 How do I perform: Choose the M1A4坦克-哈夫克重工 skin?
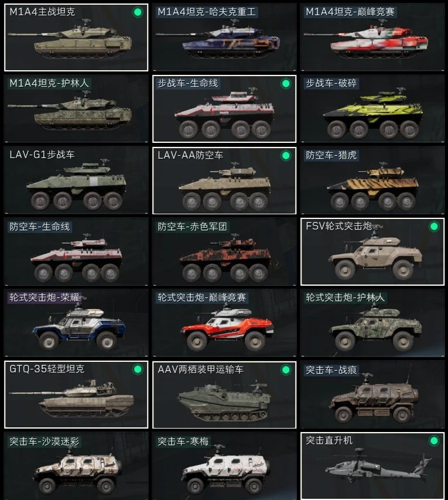[224, 37]
